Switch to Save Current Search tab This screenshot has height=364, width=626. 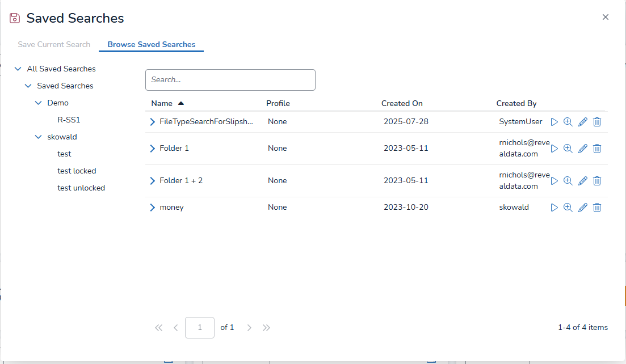pyautogui.click(x=54, y=44)
